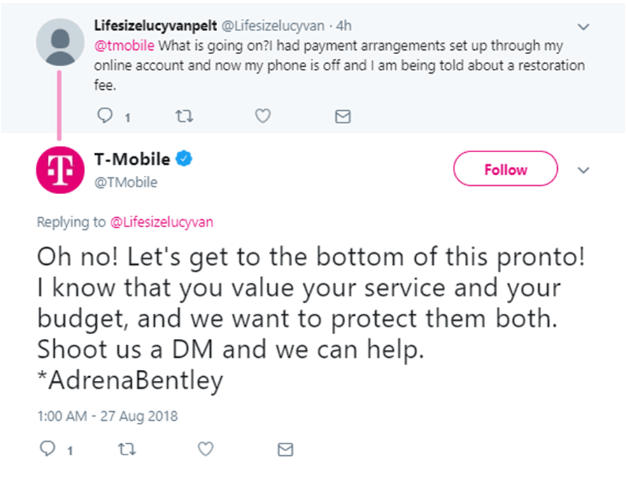The width and height of the screenshot is (626, 480).
Task: Open the 1:00 AM - 27 Aug 2018 timestamp
Action: point(107,416)
